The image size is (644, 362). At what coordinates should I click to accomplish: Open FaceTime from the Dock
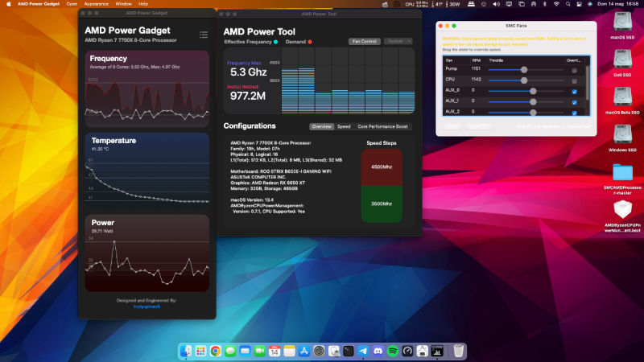pyautogui.click(x=259, y=351)
